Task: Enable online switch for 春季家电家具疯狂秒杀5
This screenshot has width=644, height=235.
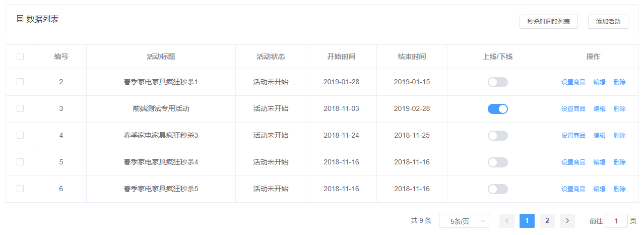Action: point(497,189)
